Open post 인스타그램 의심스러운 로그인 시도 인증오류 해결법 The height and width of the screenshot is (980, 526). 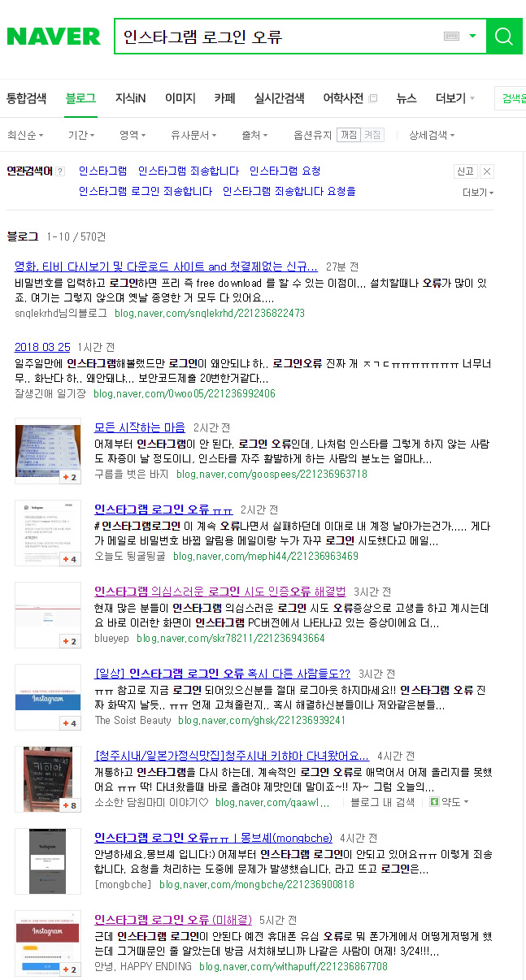(x=220, y=591)
